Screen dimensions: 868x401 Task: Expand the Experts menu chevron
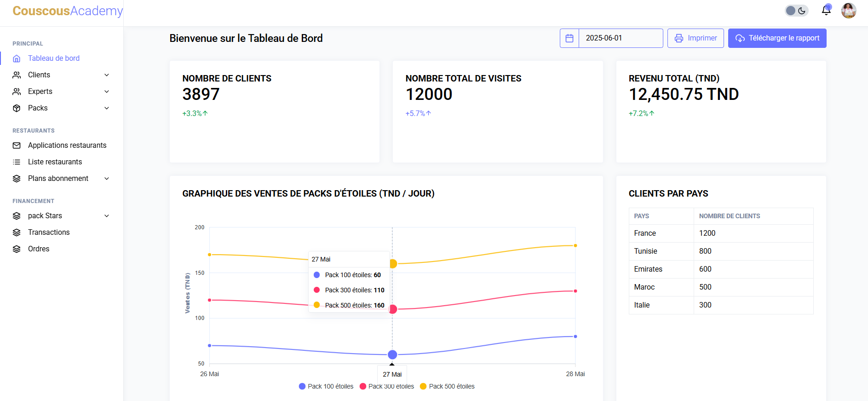pyautogui.click(x=107, y=92)
